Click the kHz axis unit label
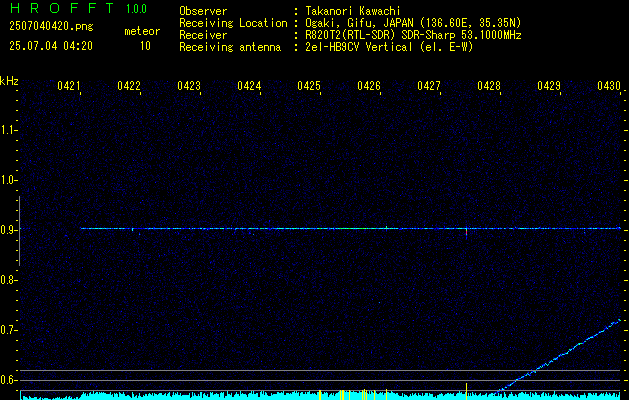The width and height of the screenshot is (629, 400). (x=9, y=81)
